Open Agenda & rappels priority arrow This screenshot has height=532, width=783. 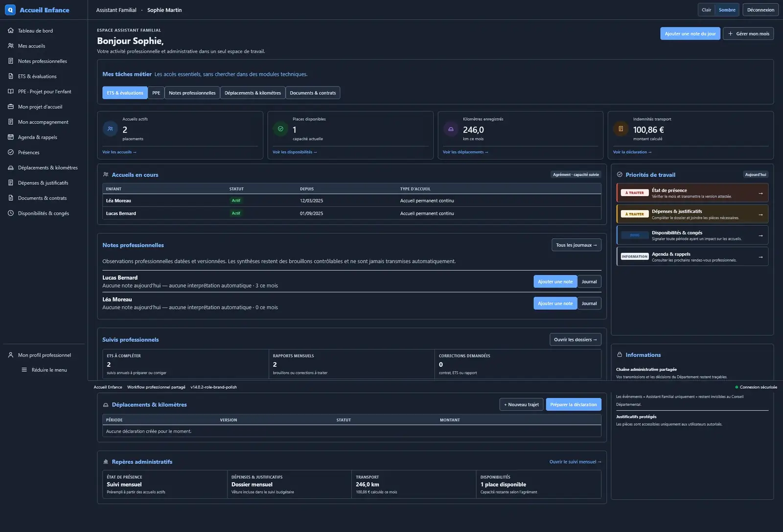[760, 257]
